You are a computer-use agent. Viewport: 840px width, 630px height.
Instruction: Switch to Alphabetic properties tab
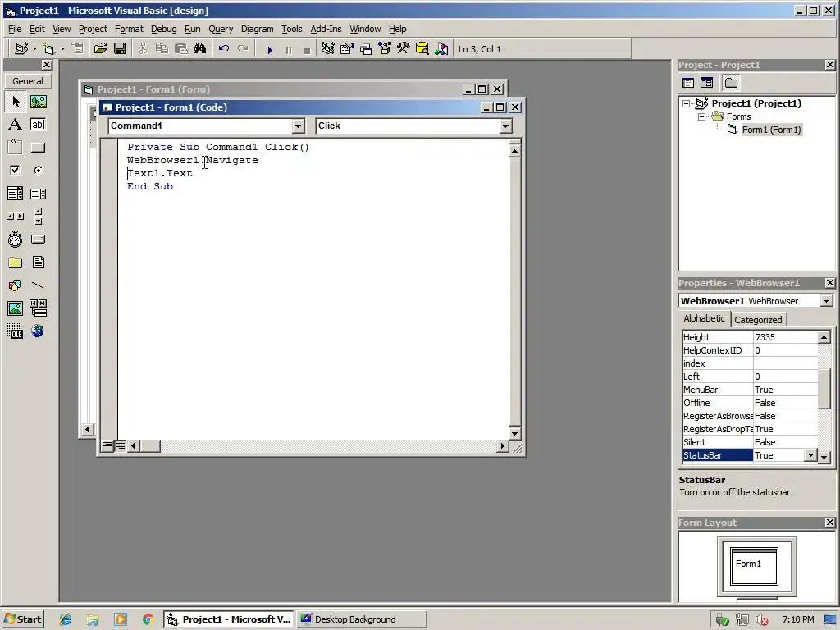(704, 318)
